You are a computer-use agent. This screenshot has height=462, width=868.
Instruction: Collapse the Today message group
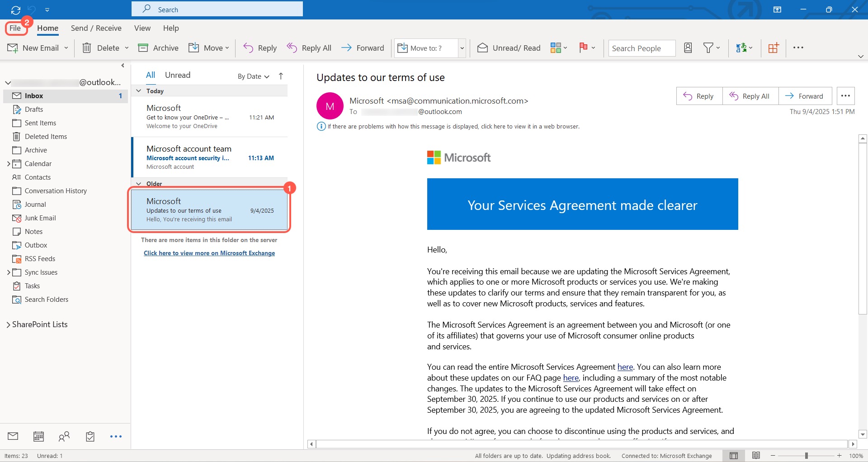[x=139, y=91]
